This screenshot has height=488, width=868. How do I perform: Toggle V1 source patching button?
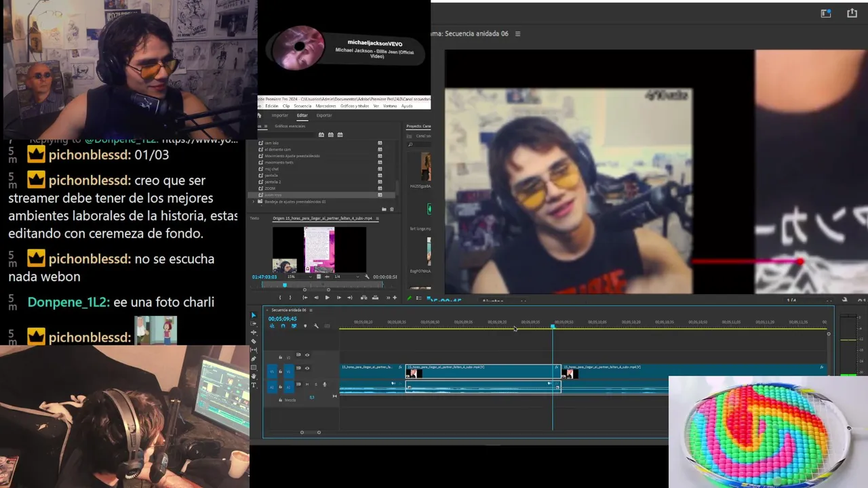pos(272,371)
